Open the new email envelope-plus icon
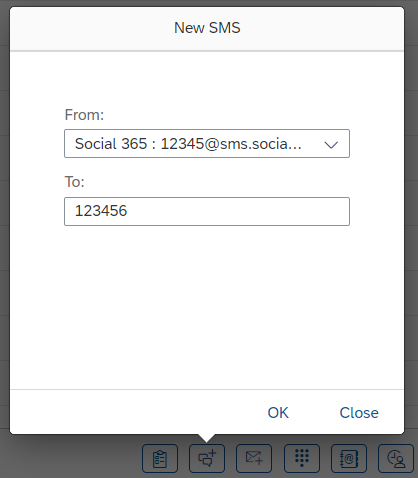The height and width of the screenshot is (478, 418). [254, 459]
